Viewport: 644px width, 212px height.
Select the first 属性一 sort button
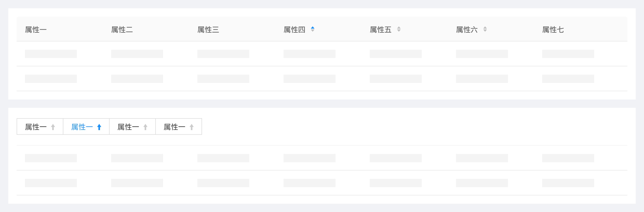point(40,126)
